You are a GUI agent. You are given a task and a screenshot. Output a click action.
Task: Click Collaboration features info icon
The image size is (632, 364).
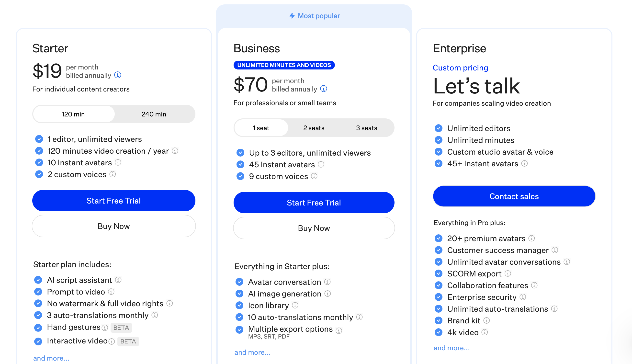[x=534, y=285]
